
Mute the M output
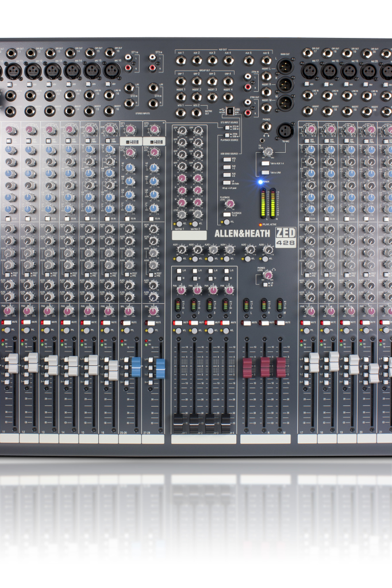point(280,323)
